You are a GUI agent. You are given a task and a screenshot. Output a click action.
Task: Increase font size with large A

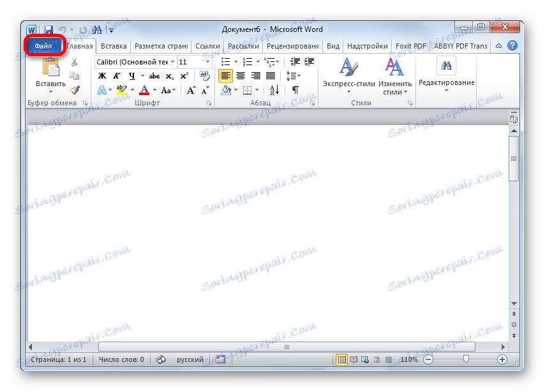191,91
